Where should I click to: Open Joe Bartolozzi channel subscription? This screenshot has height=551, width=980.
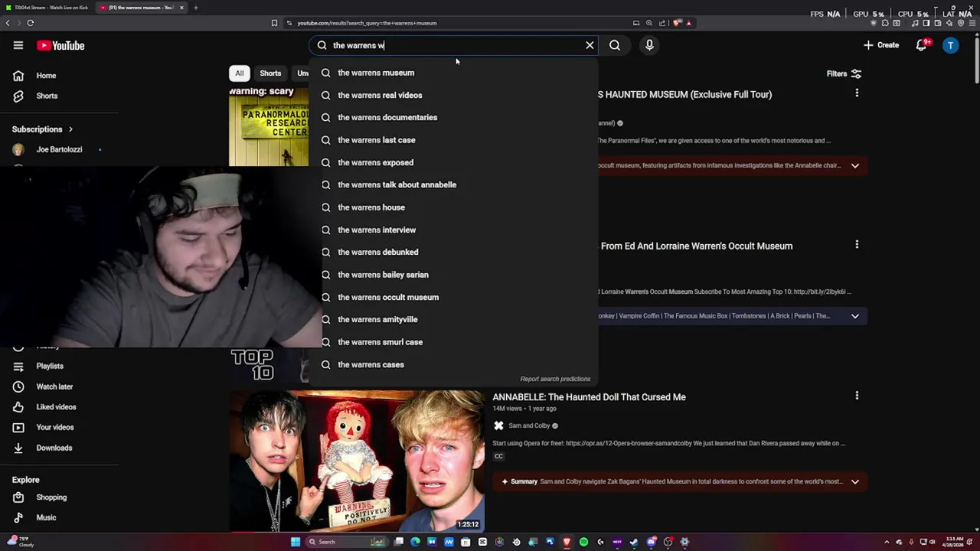tap(59, 149)
